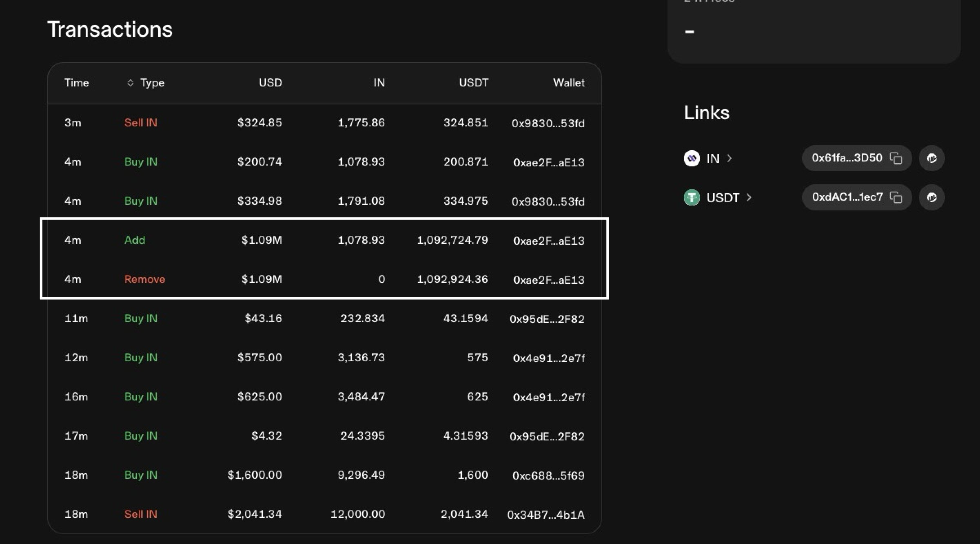
Task: Click the IN token logo
Action: (x=692, y=158)
